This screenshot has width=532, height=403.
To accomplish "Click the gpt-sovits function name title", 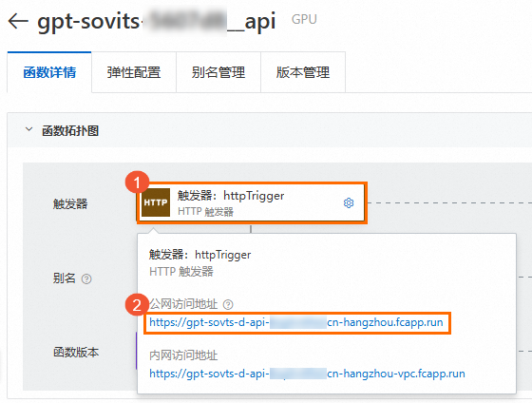I will 156,22.
